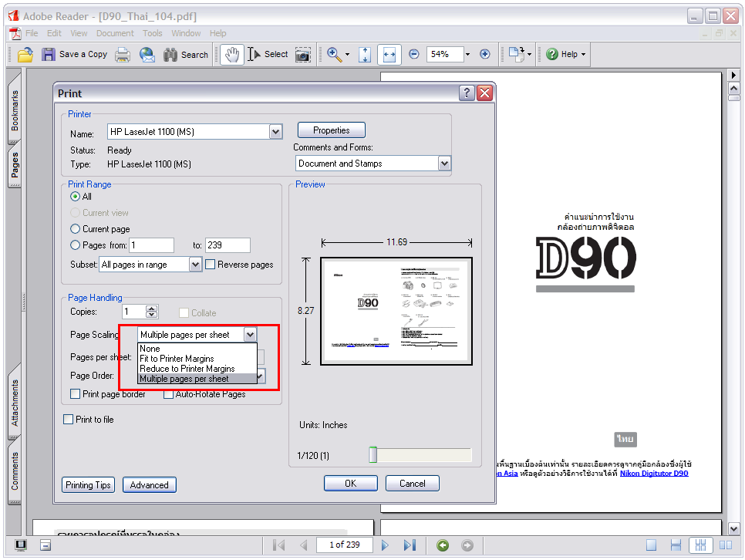The height and width of the screenshot is (560, 745).
Task: Switch to Continuous Facing layout icon
Action: pos(700,545)
